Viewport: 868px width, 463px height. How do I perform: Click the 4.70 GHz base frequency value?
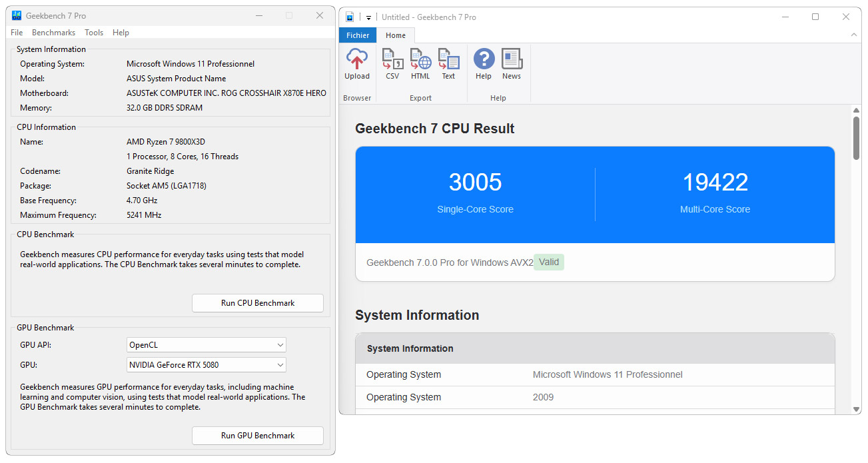(x=142, y=201)
